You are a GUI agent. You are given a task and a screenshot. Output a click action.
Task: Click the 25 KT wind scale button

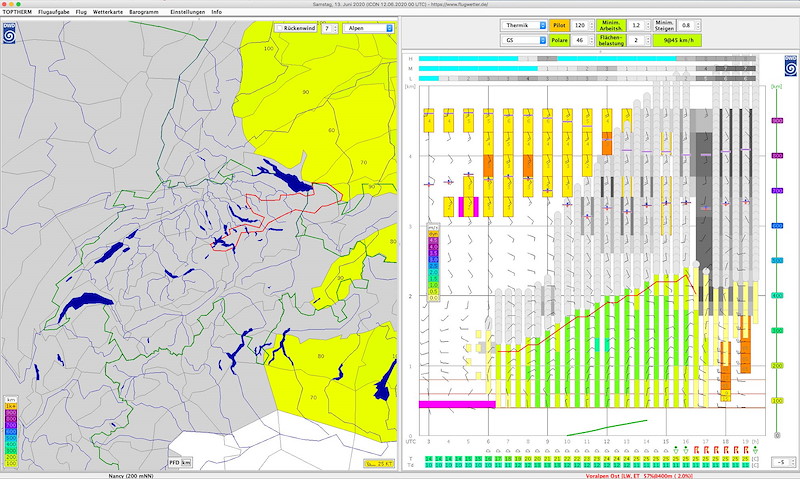(379, 464)
